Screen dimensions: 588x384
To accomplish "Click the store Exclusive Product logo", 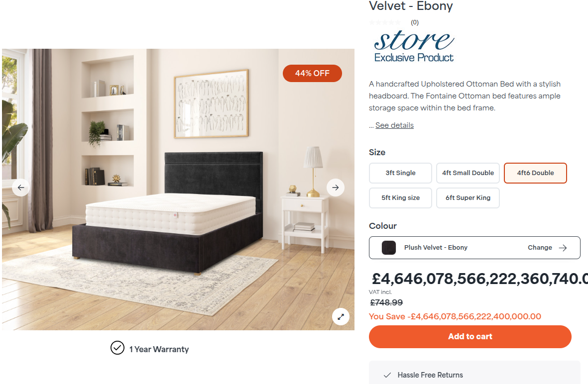I will click(414, 46).
